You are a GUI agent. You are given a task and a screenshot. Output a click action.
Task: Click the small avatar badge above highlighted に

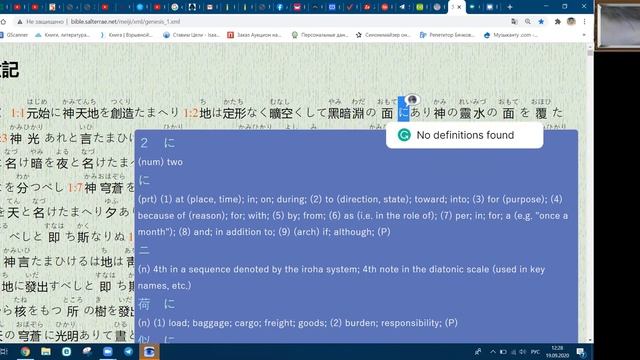click(413, 99)
